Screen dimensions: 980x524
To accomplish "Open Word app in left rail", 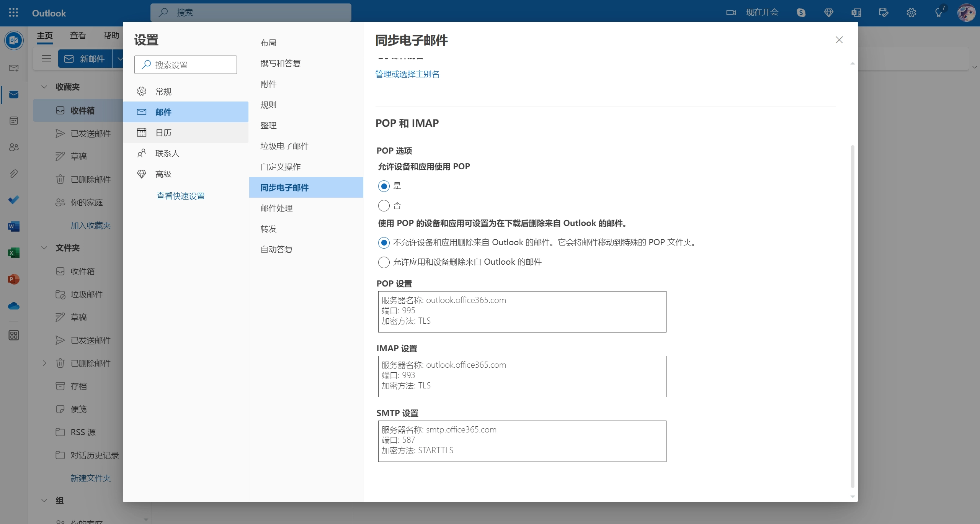I will [x=14, y=226].
